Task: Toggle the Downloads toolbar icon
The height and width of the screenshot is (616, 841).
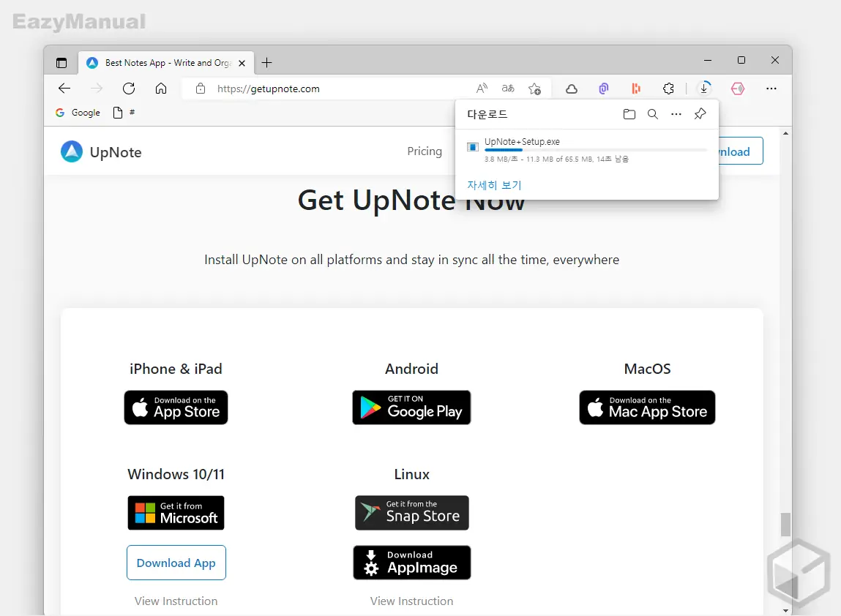Action: [x=703, y=89]
